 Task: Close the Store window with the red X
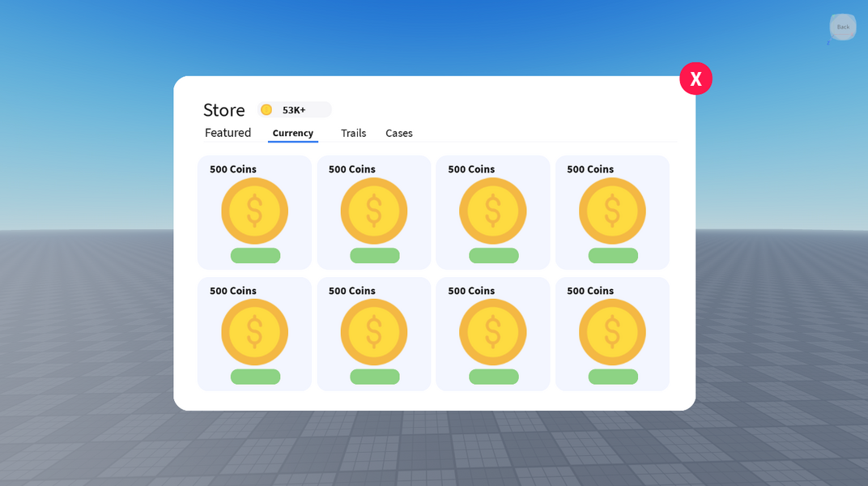click(x=696, y=79)
